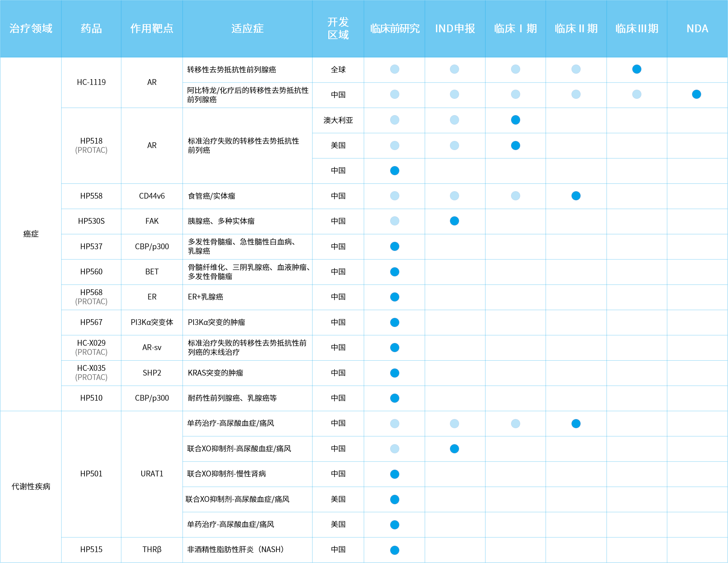Select the HP515 drug cell

(91, 549)
